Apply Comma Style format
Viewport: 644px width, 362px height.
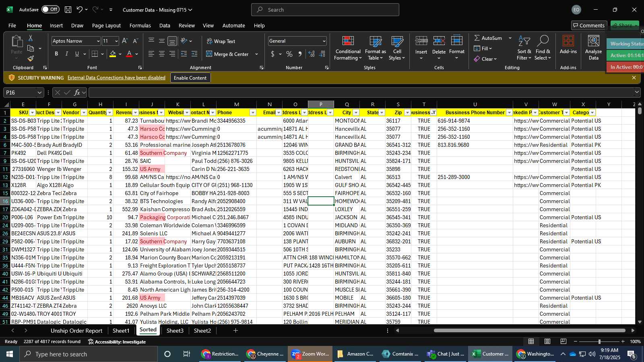pyautogui.click(x=300, y=54)
